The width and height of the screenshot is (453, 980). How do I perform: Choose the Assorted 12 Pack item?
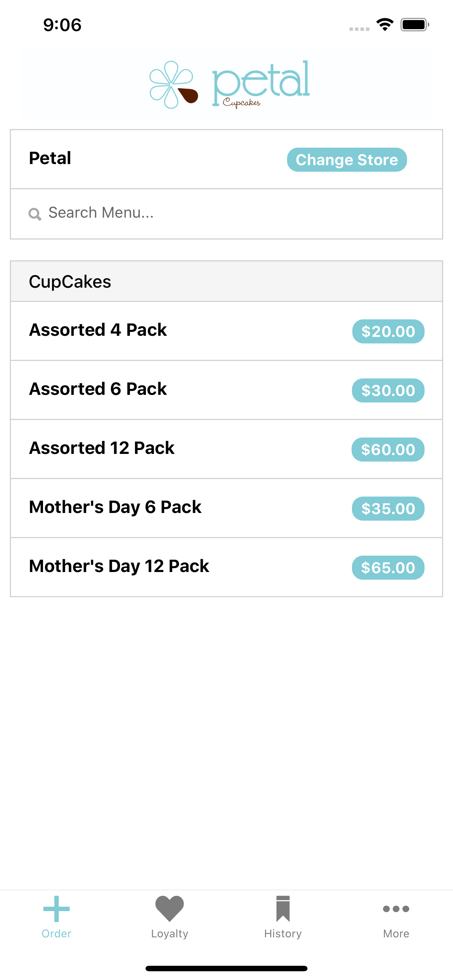point(226,449)
